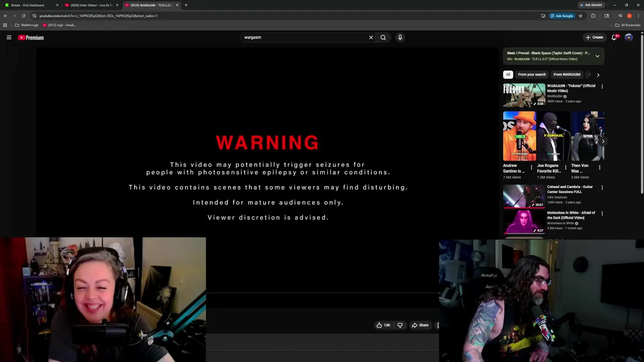This screenshot has width=644, height=362.
Task: Open options for Motionless In White video
Action: click(x=602, y=213)
